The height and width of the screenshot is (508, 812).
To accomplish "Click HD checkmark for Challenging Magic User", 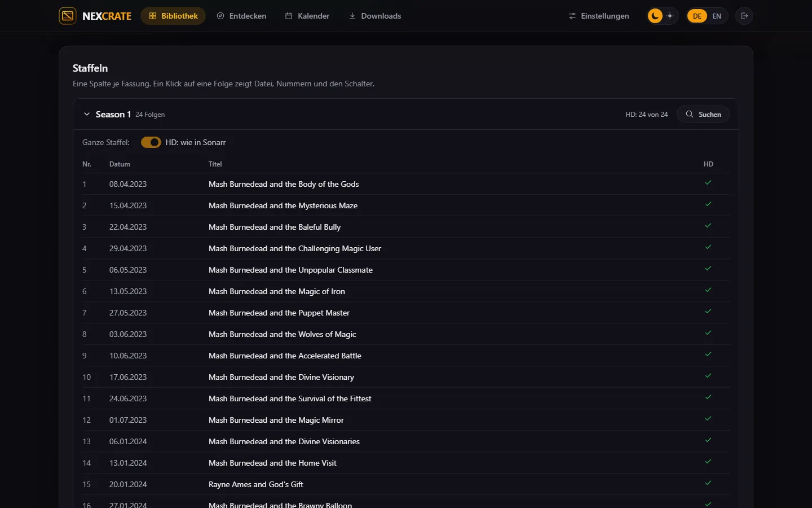I will click(708, 247).
